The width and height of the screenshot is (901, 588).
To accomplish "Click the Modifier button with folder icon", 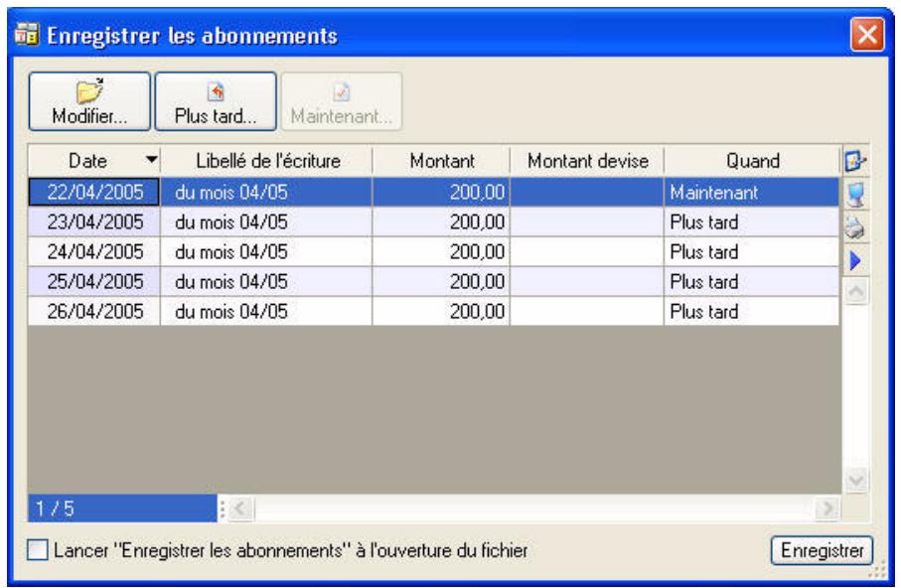I will (x=89, y=101).
